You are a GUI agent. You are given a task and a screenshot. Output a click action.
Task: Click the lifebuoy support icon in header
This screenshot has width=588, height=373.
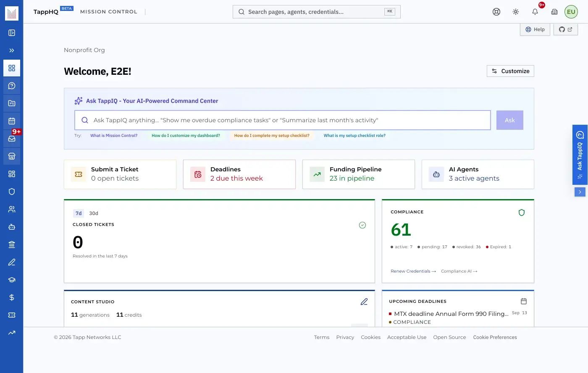(496, 12)
